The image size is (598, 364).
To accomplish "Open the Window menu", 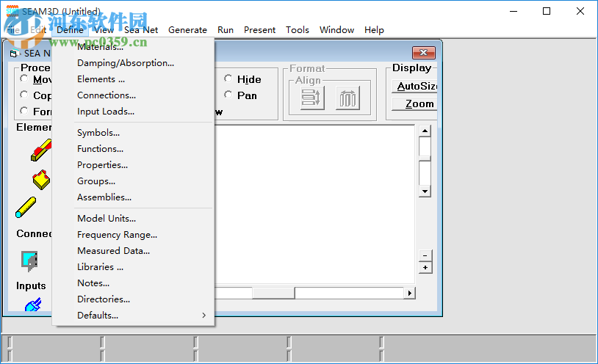I will click(336, 30).
